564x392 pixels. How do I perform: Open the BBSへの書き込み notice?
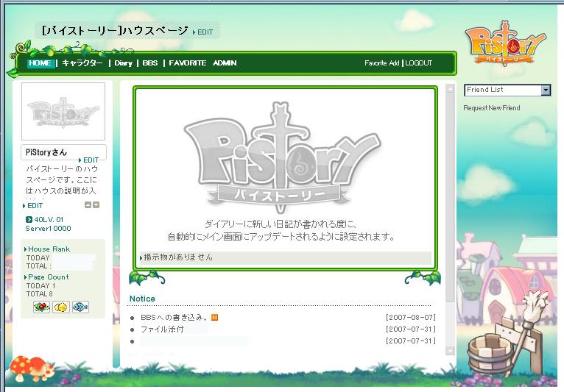tap(174, 318)
